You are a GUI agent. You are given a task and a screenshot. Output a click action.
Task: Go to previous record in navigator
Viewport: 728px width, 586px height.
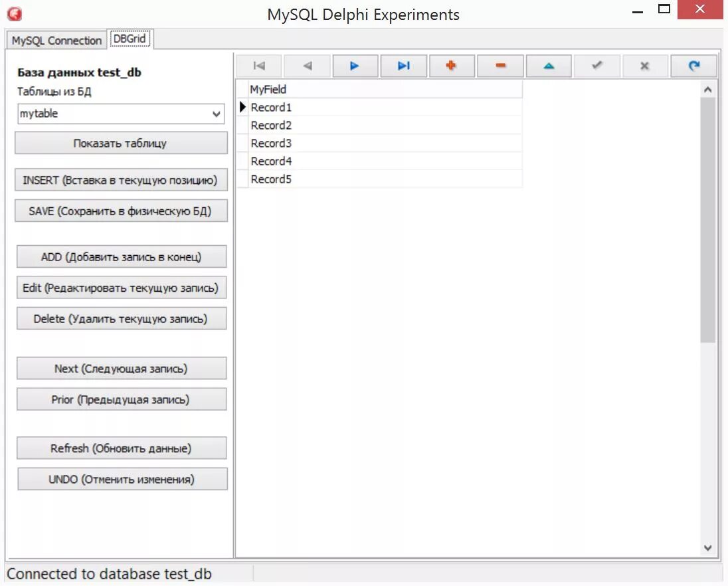click(307, 66)
